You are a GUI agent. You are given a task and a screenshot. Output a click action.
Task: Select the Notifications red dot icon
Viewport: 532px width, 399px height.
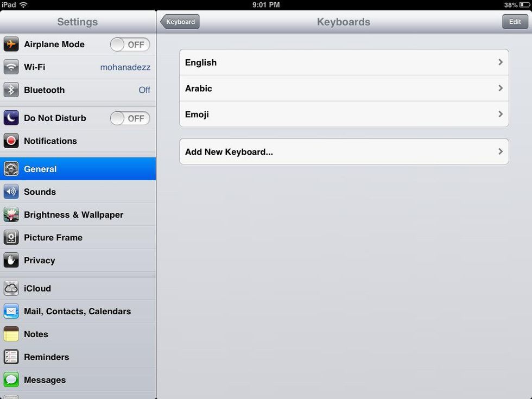coord(11,141)
